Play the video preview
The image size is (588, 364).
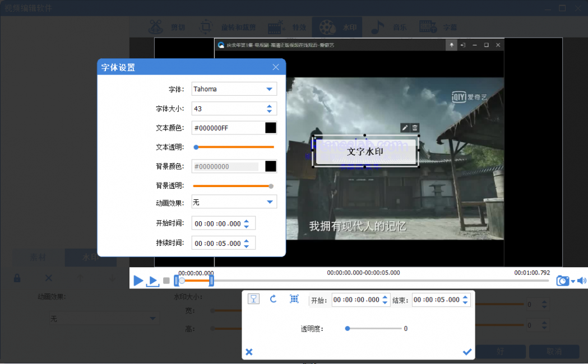click(138, 281)
